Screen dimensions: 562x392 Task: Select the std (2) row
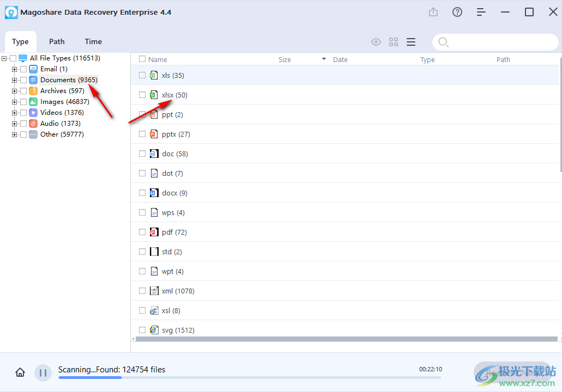[x=345, y=252]
